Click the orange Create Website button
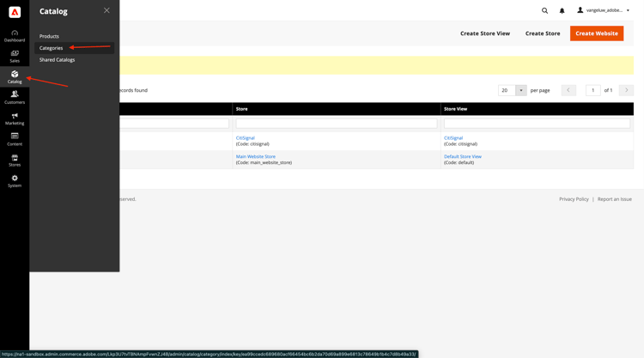 597,33
